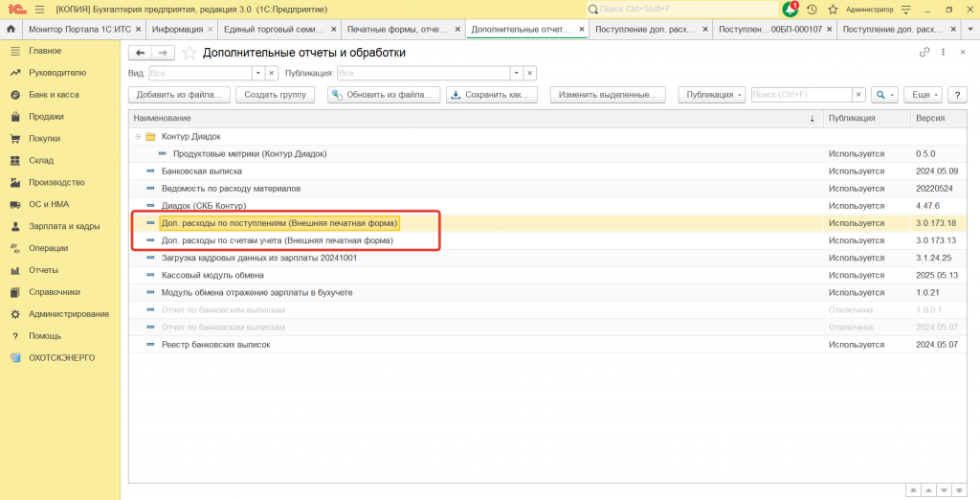The width and height of the screenshot is (980, 500).
Task: Click the ОС и НМА truck icon
Action: coord(15,205)
